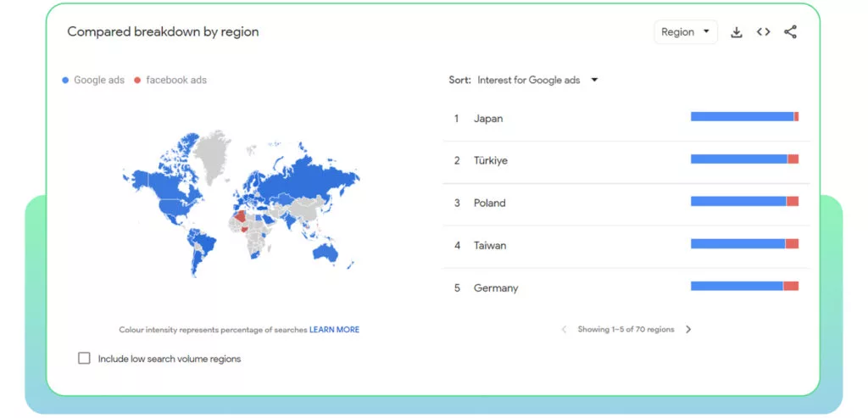This screenshot has height=418, width=868.
Task: Select the Japan region row
Action: coord(626,119)
